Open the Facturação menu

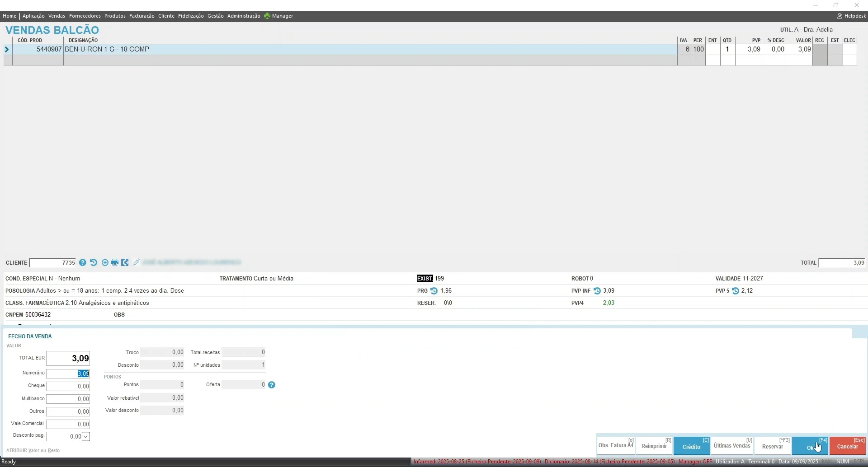(142, 16)
